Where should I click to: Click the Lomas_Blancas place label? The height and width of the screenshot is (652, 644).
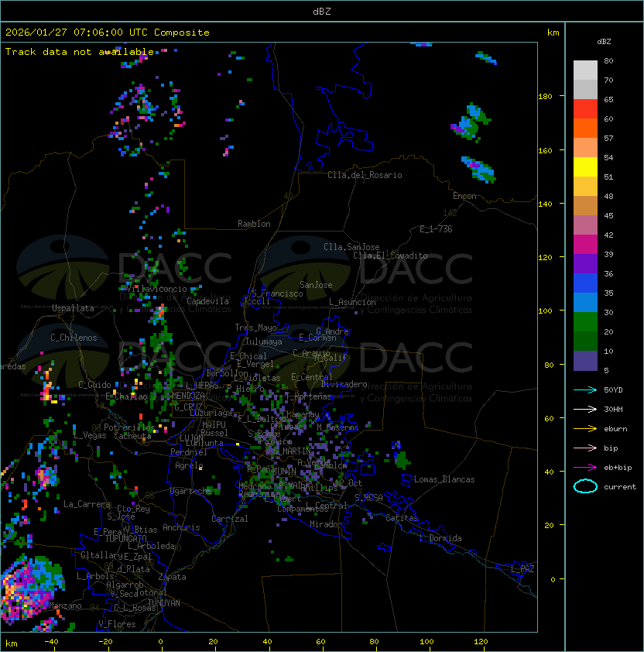tap(444, 479)
